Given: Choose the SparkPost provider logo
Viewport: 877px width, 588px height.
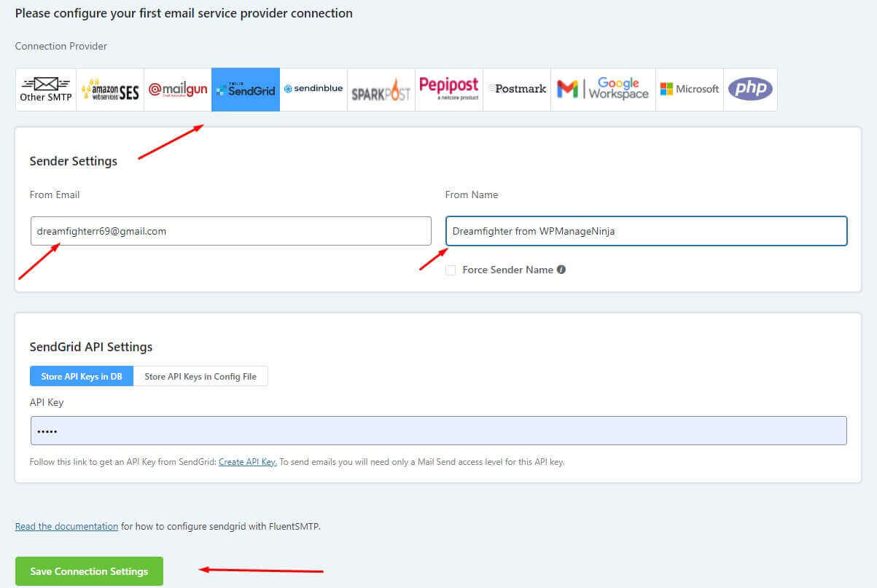Looking at the screenshot, I should [x=381, y=90].
